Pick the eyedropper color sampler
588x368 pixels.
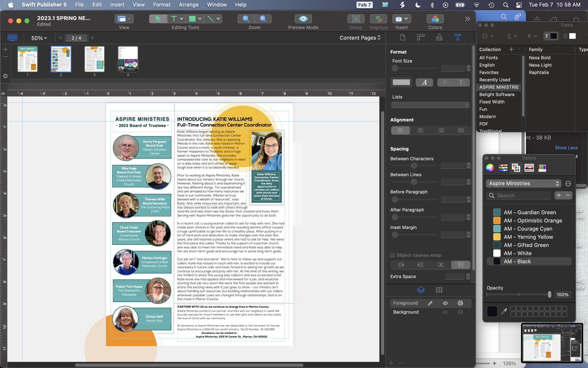504,311
